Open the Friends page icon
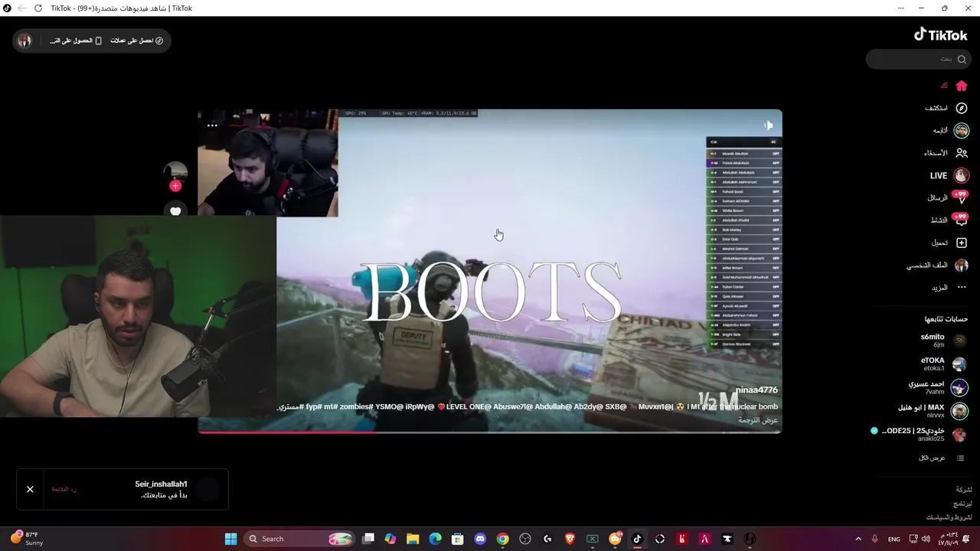Viewport: 980px width, 551px height. click(962, 153)
